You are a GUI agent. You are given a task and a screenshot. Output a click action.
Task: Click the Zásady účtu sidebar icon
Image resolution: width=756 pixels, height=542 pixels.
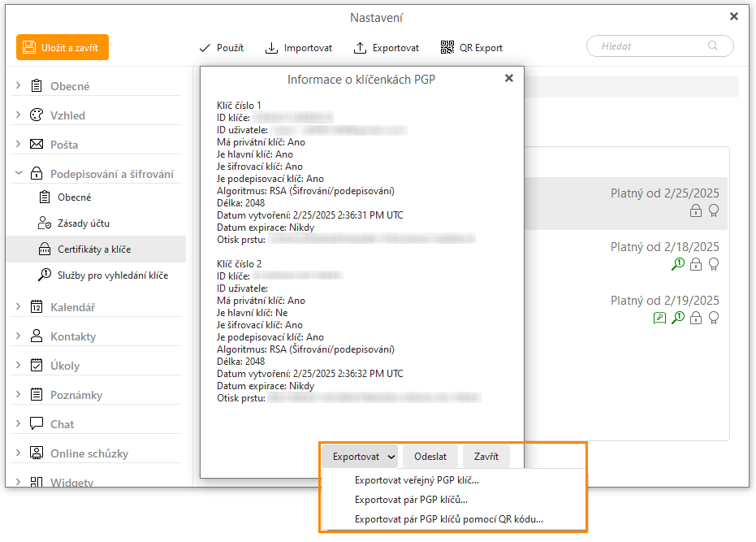(x=45, y=223)
